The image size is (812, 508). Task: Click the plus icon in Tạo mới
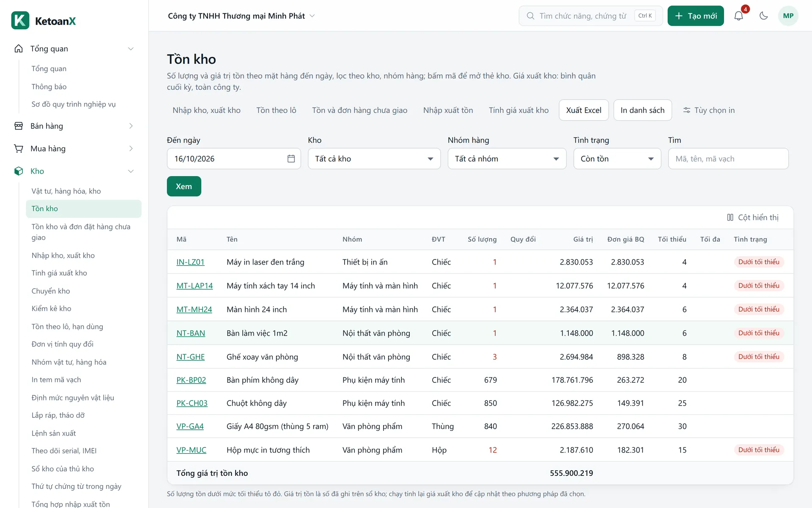(x=679, y=16)
